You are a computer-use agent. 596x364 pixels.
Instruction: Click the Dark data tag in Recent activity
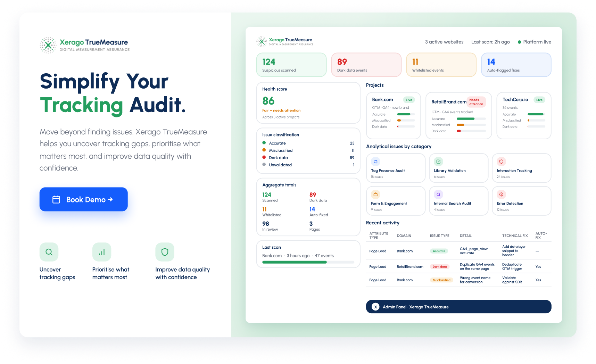tap(440, 267)
